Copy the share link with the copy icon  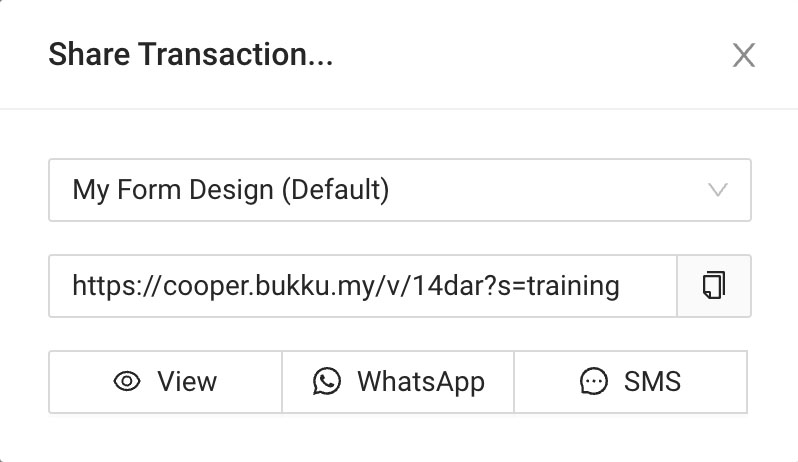(713, 286)
